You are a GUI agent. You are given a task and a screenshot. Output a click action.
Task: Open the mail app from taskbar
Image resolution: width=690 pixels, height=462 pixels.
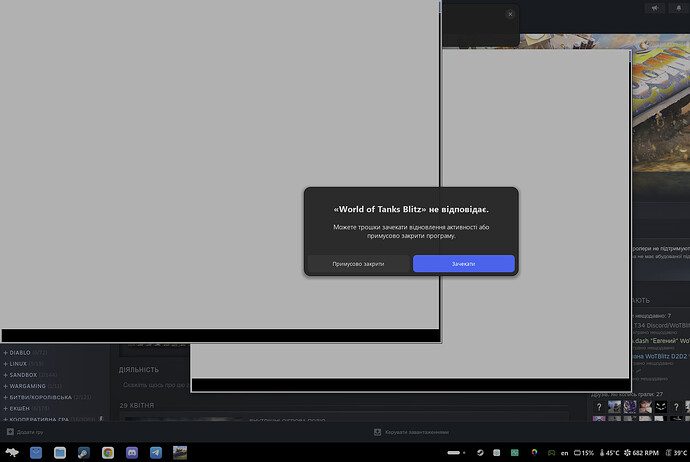pos(36,452)
